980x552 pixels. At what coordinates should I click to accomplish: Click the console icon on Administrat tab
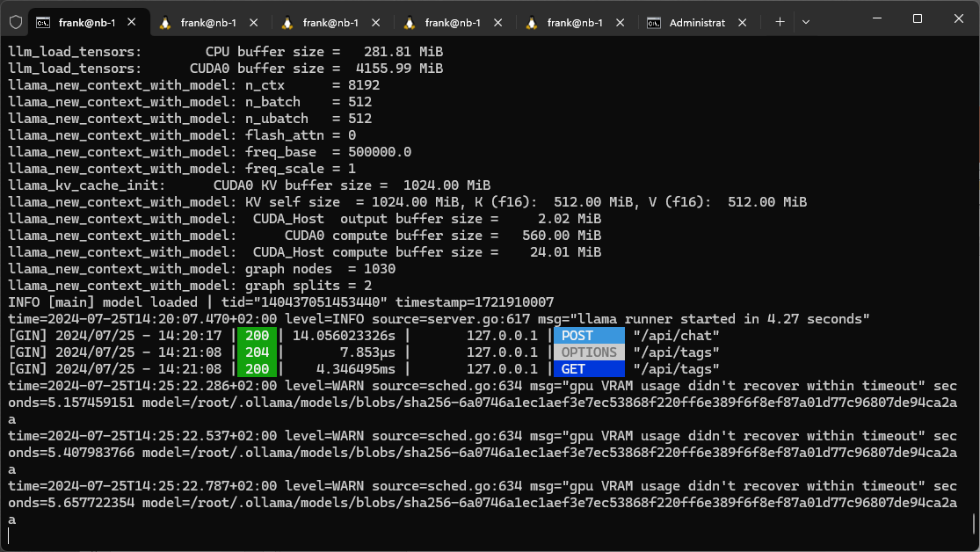654,23
